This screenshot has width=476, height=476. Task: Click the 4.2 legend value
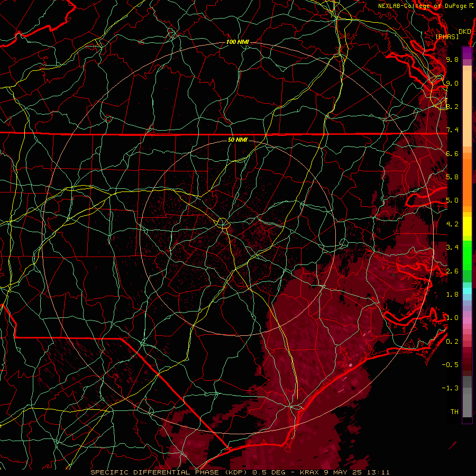[x=452, y=224]
